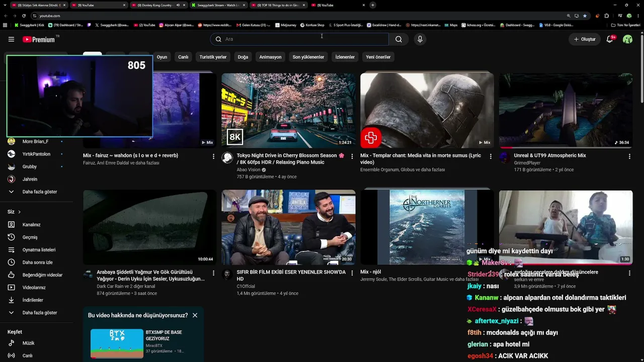The image size is (644, 362).
Task: Close the video survey card
Action: click(195, 315)
